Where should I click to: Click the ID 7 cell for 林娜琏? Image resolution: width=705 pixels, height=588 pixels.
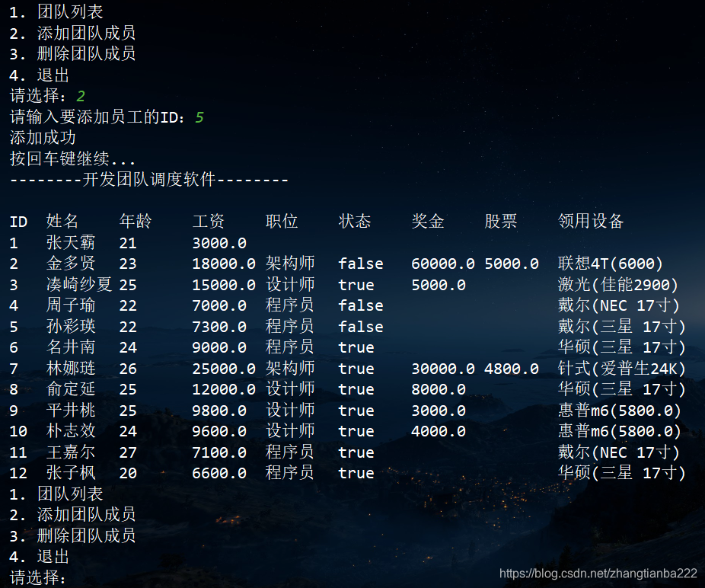pyautogui.click(x=14, y=369)
